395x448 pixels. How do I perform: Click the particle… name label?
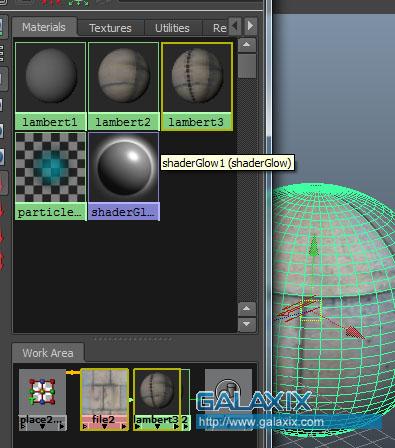[50, 212]
